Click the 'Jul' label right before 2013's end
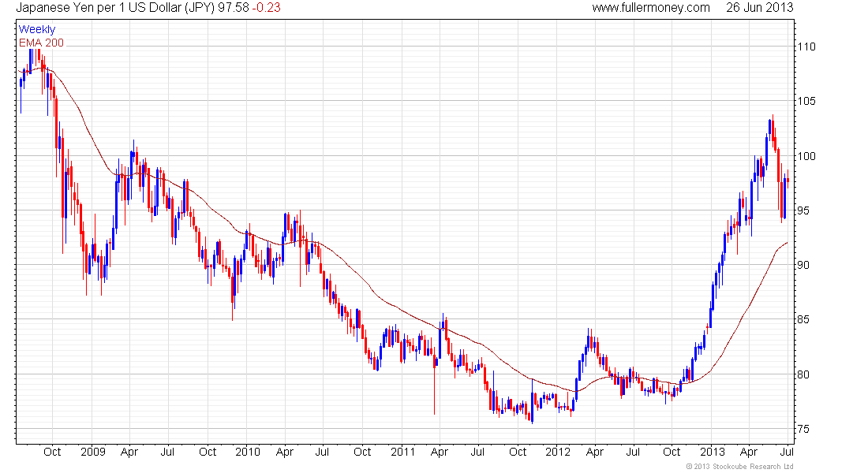Image resolution: width=868 pixels, height=473 pixels. pos(786,452)
